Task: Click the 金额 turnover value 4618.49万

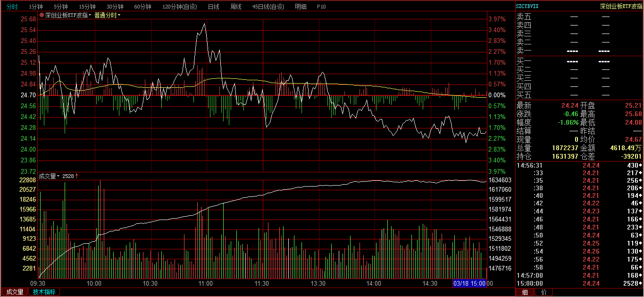Action: point(626,148)
